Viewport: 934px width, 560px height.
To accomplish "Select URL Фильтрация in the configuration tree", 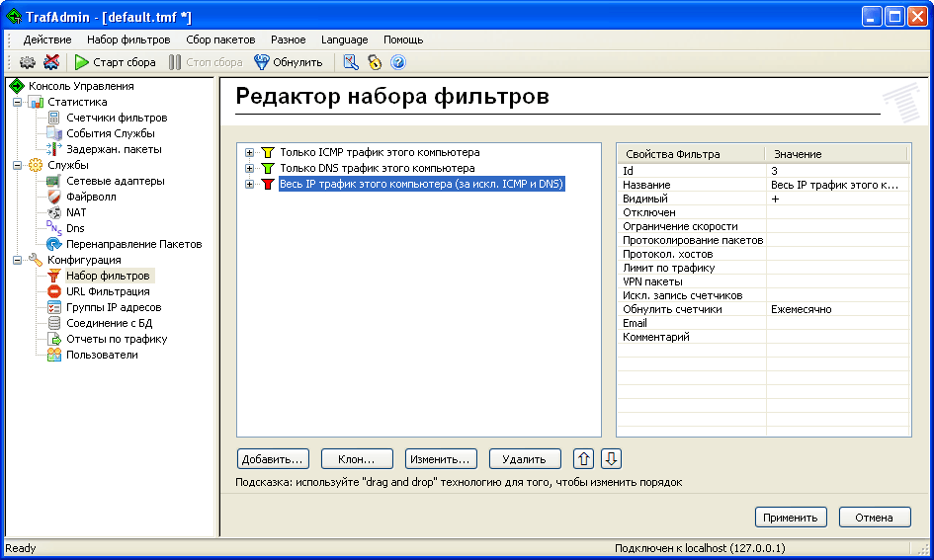I will coord(107,291).
